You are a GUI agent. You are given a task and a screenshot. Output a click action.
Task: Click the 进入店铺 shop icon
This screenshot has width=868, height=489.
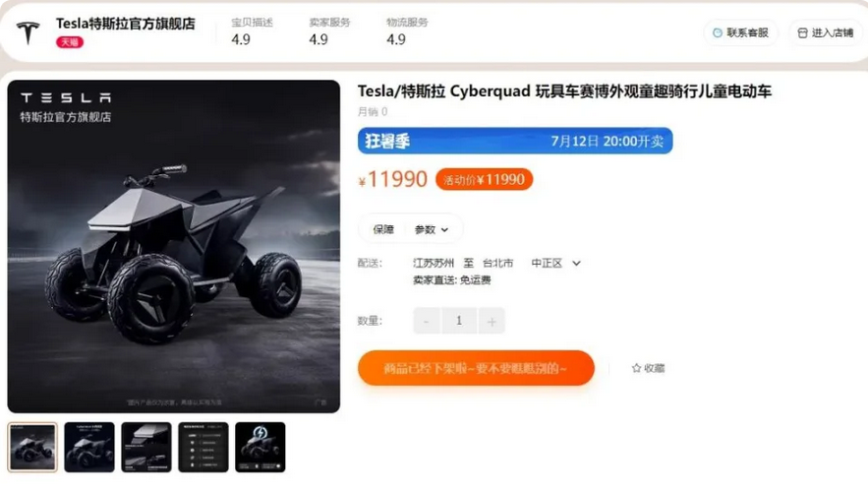tap(802, 33)
